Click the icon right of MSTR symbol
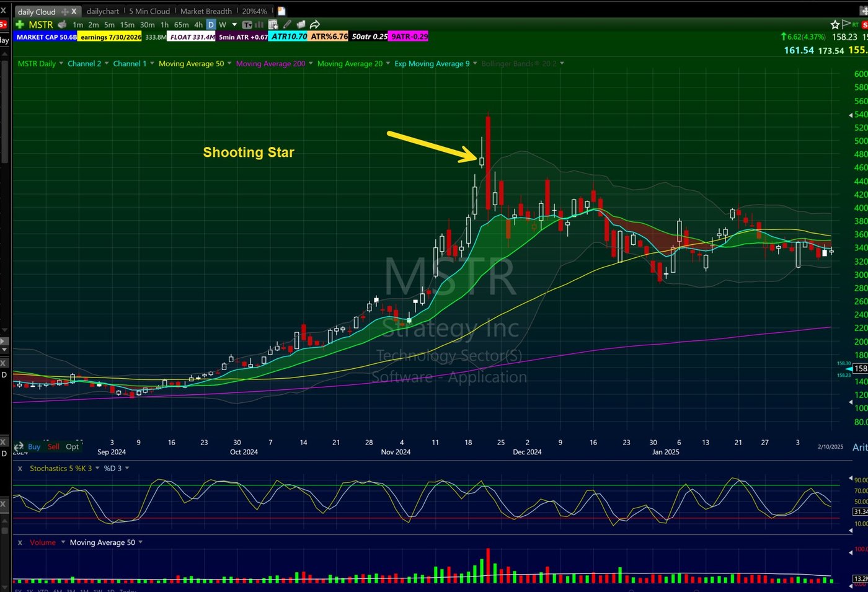 click(x=62, y=24)
